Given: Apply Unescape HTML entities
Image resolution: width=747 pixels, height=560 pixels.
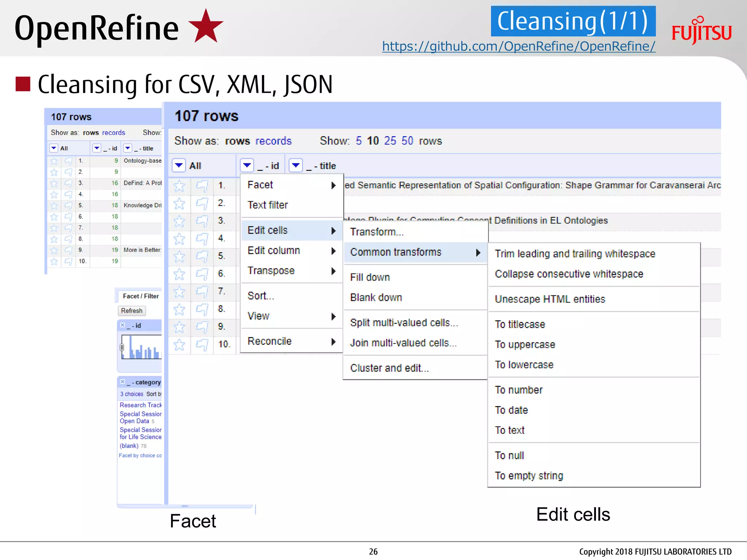Looking at the screenshot, I should pyautogui.click(x=594, y=299).
